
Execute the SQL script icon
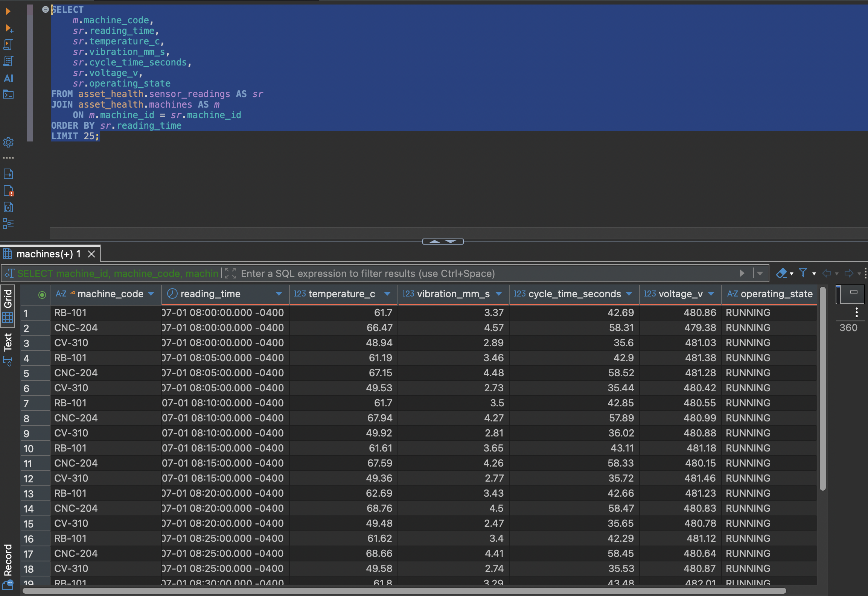pos(8,45)
